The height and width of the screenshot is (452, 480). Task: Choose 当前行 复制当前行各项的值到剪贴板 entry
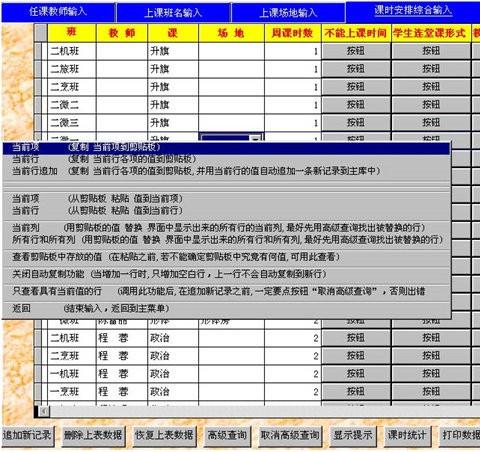click(226, 159)
